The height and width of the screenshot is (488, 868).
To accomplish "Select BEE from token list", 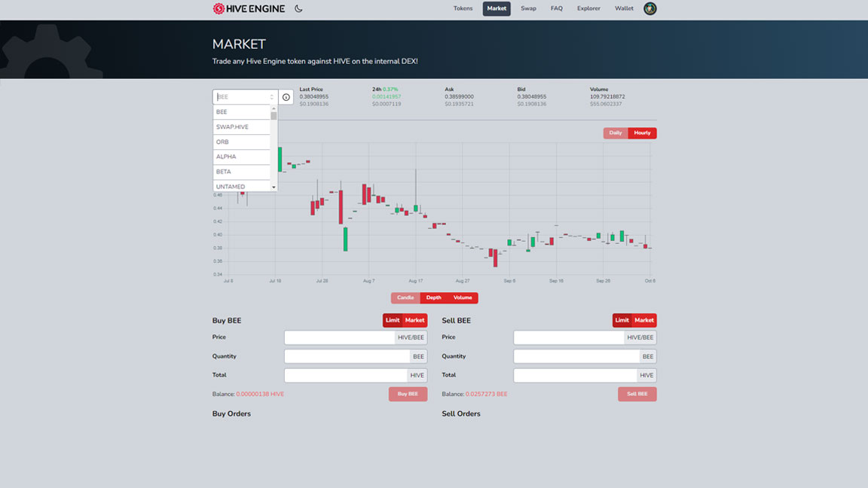I will (241, 111).
